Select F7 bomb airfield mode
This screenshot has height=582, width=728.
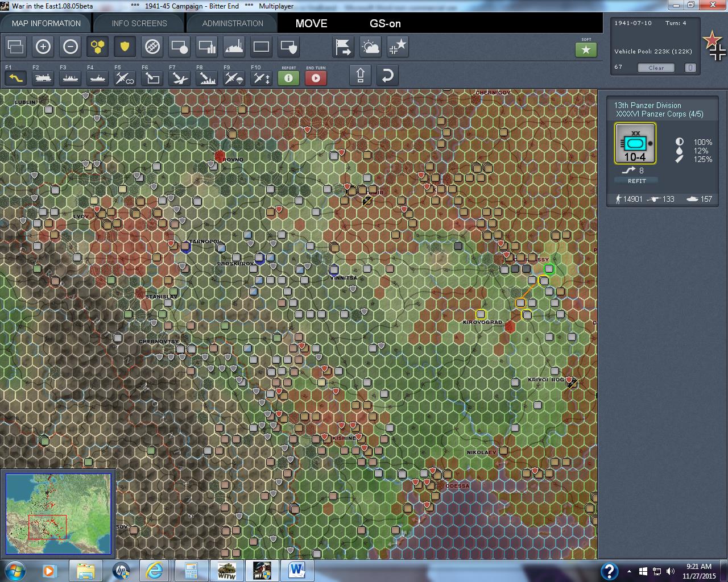pos(180,78)
